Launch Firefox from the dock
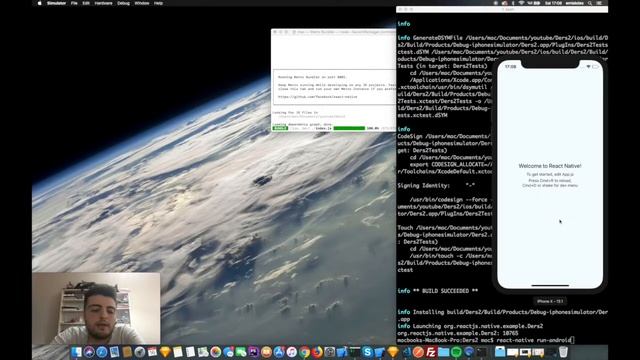Screen dimensions: 640x360 (x=317, y=352)
